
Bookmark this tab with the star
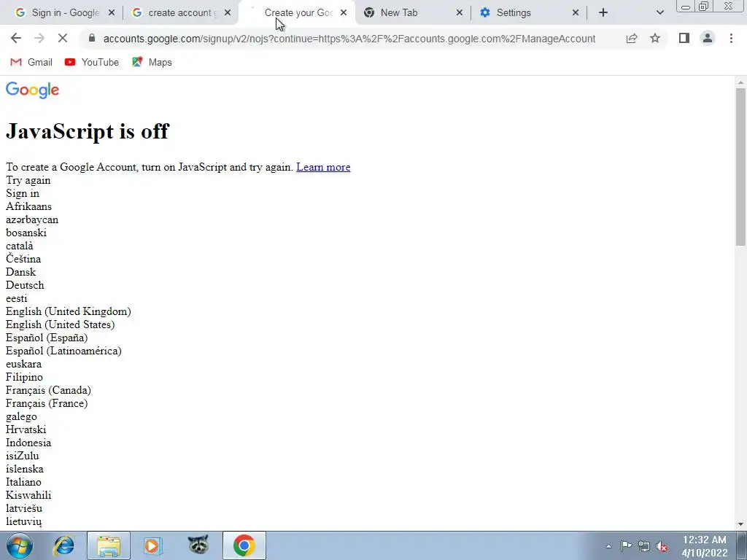coord(655,39)
